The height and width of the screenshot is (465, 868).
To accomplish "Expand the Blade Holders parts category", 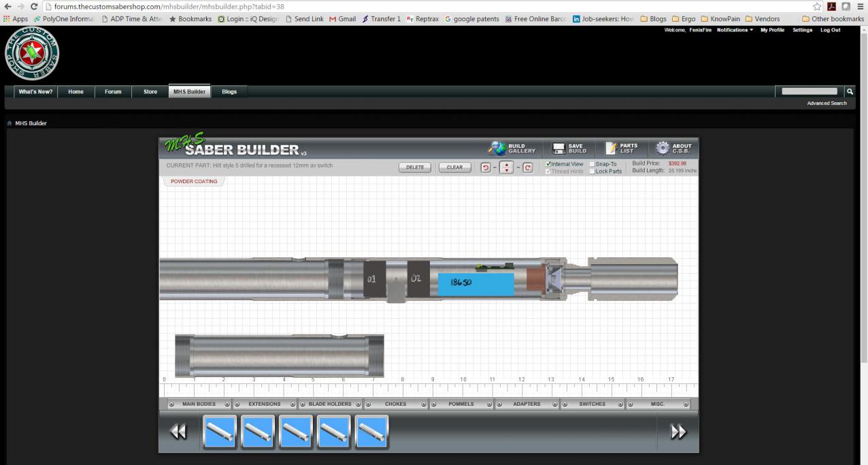I will pyautogui.click(x=330, y=404).
